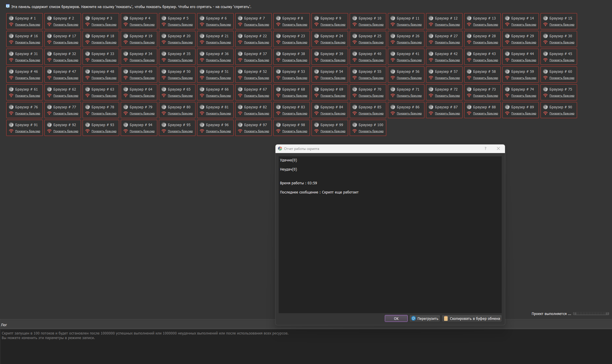Click the help question mark in the dialog title
This screenshot has width=612, height=364.
coord(485,148)
